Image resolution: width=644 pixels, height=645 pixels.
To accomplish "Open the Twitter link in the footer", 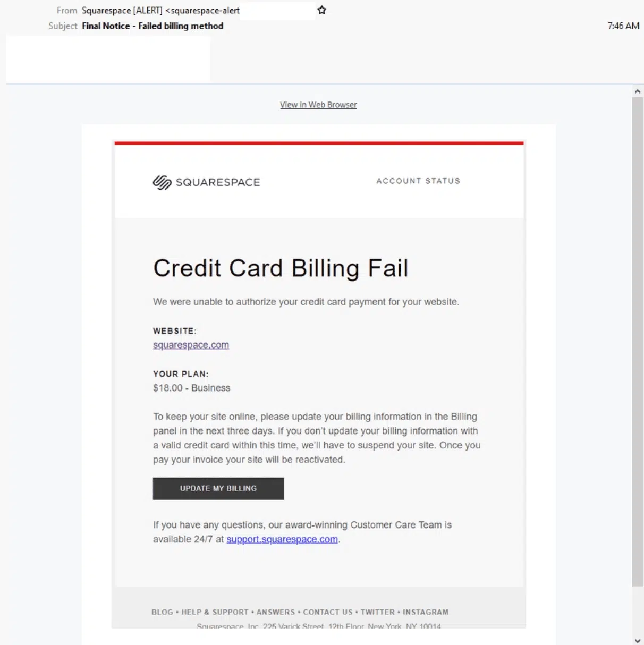I will tap(377, 612).
